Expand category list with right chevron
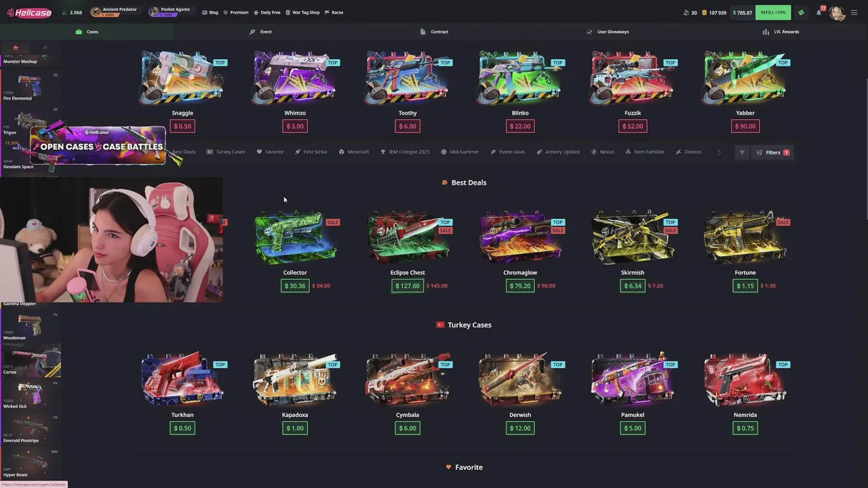Viewport: 868px width, 488px height. coord(719,152)
